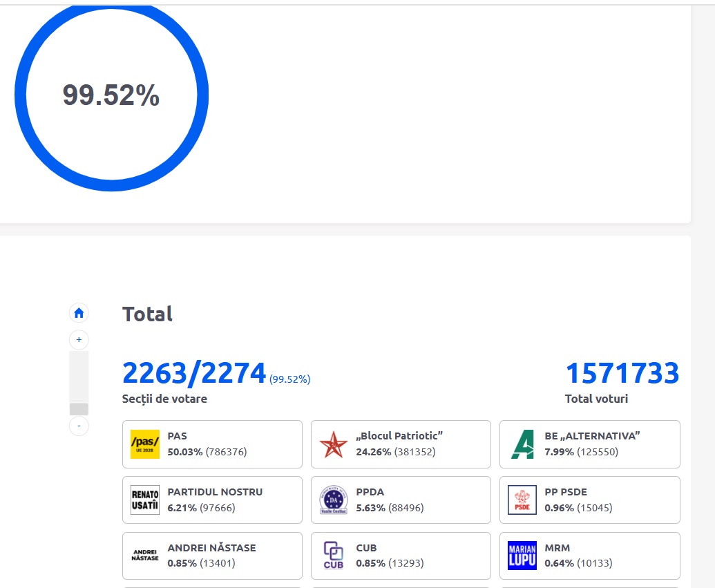Click the 2263/2274 polling stations count
This screenshot has height=588, width=715.
[x=194, y=374]
